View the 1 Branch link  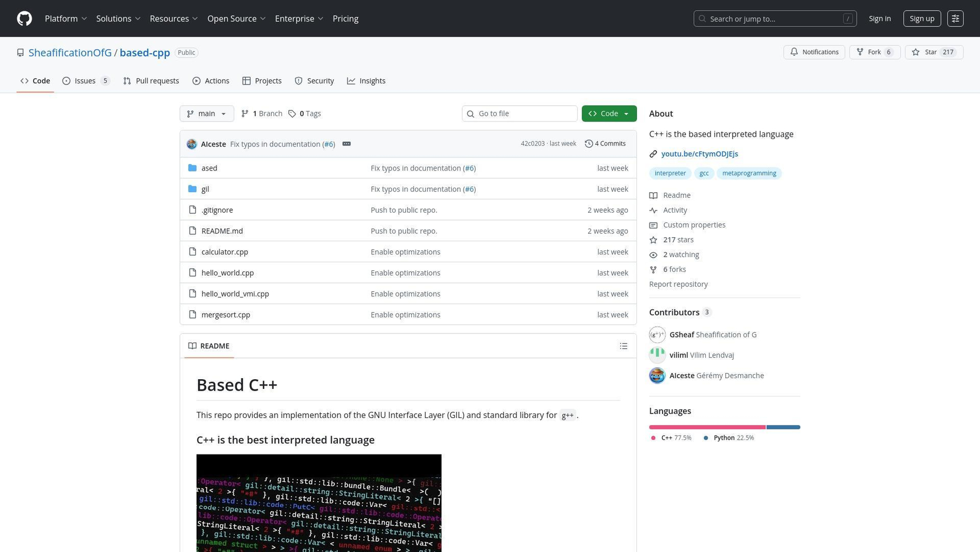pos(262,113)
